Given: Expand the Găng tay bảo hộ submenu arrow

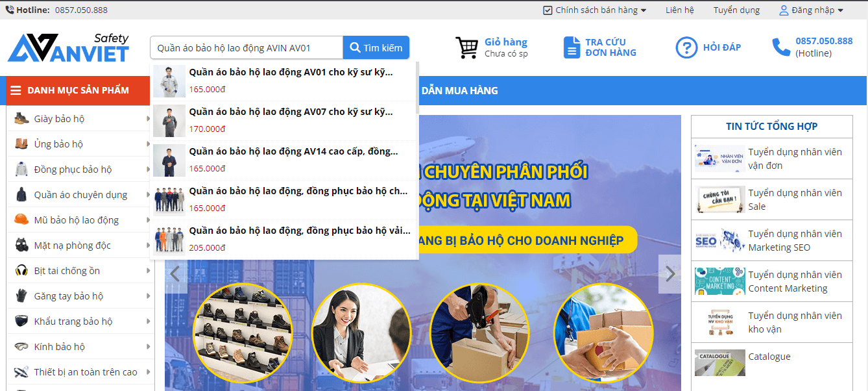Looking at the screenshot, I should coord(149,296).
